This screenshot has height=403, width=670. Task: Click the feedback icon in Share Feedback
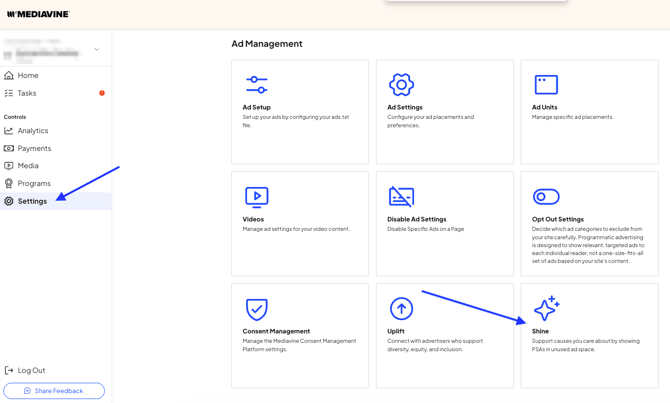[27, 391]
